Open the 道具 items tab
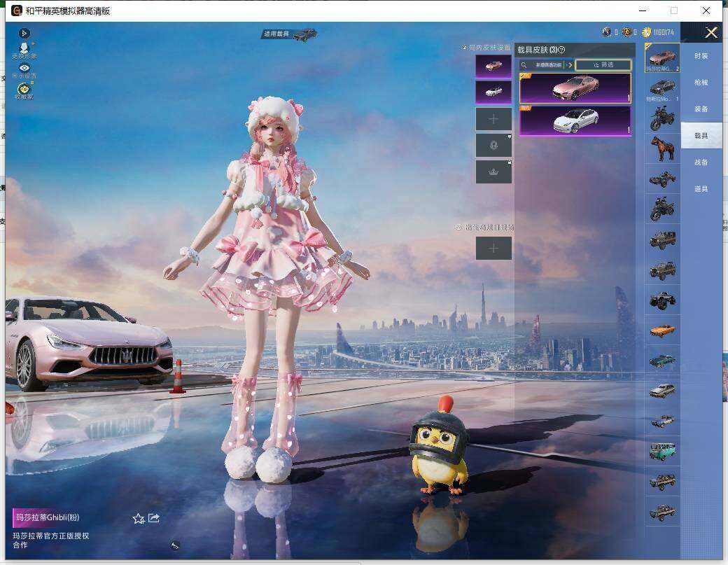Screen dimensions: 728x565 tap(701, 189)
